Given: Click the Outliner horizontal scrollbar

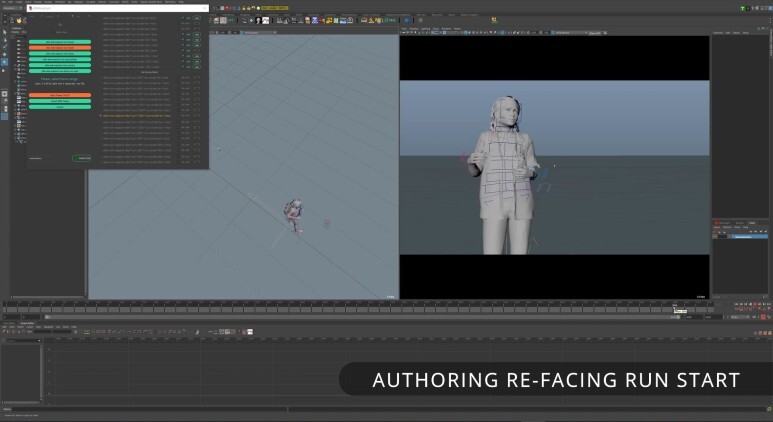Looking at the screenshot, I should pyautogui.click(x=47, y=297).
